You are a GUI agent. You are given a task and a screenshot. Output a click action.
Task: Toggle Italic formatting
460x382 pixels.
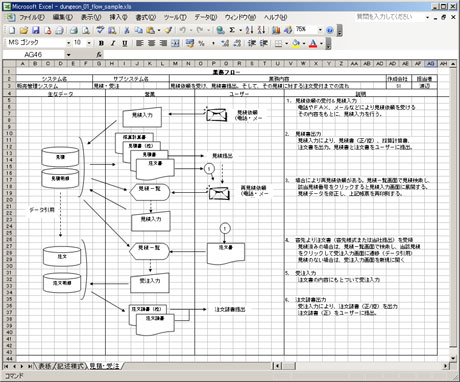click(113, 43)
